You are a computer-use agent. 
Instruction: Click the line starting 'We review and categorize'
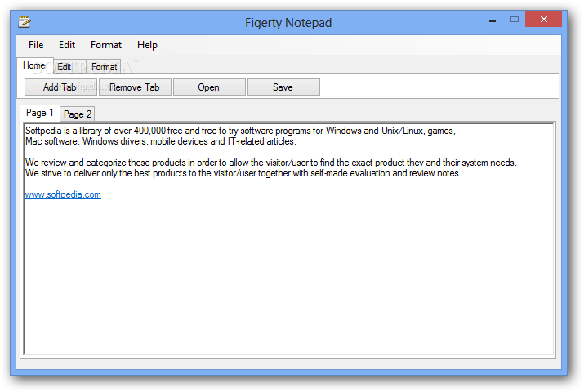(x=271, y=163)
